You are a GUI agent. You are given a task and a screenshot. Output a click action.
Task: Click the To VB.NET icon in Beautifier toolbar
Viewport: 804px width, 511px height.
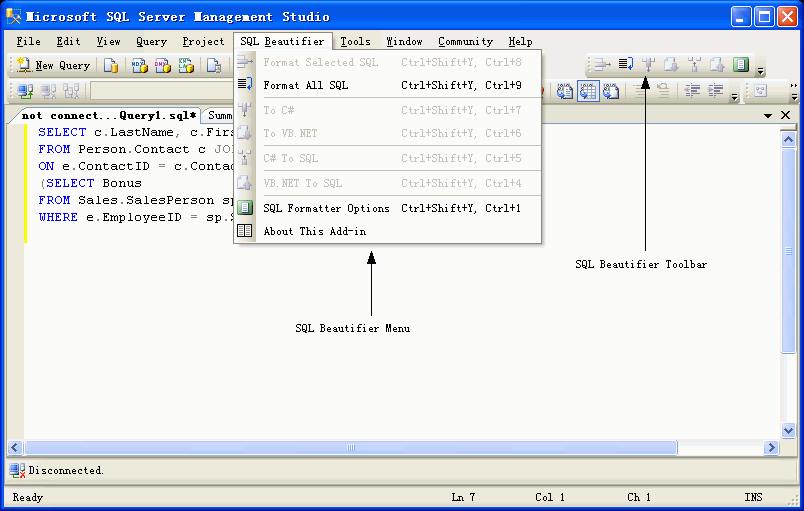(x=671, y=65)
